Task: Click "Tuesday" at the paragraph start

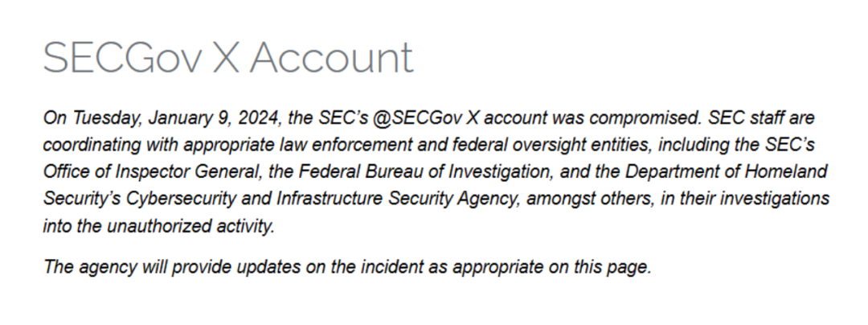Action: click(x=96, y=119)
